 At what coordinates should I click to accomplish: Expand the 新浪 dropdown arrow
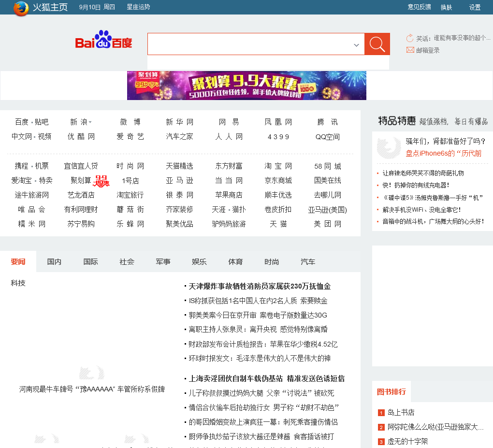tap(90, 122)
